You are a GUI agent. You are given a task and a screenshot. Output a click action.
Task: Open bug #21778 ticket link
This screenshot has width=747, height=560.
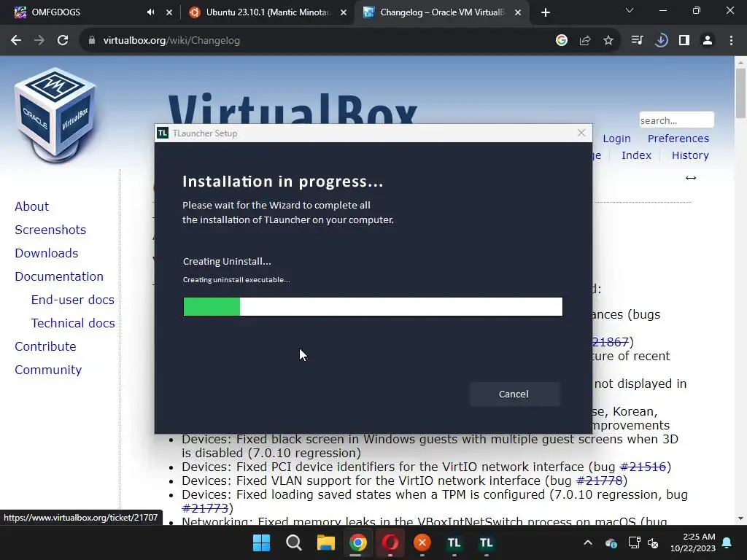point(600,481)
